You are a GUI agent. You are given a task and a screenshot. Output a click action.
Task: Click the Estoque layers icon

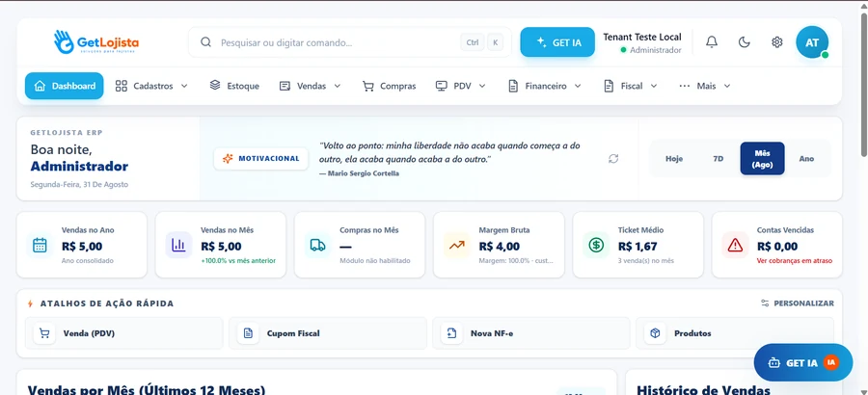tap(215, 85)
